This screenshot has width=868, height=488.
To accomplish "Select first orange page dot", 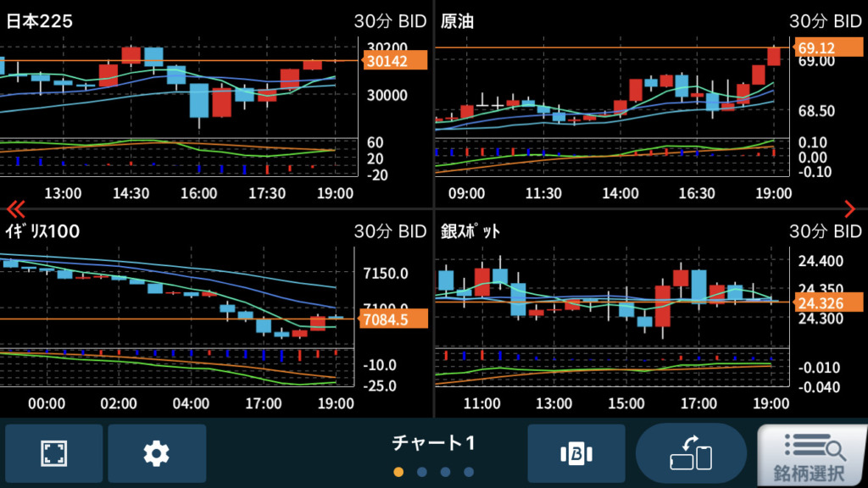I will tap(398, 472).
